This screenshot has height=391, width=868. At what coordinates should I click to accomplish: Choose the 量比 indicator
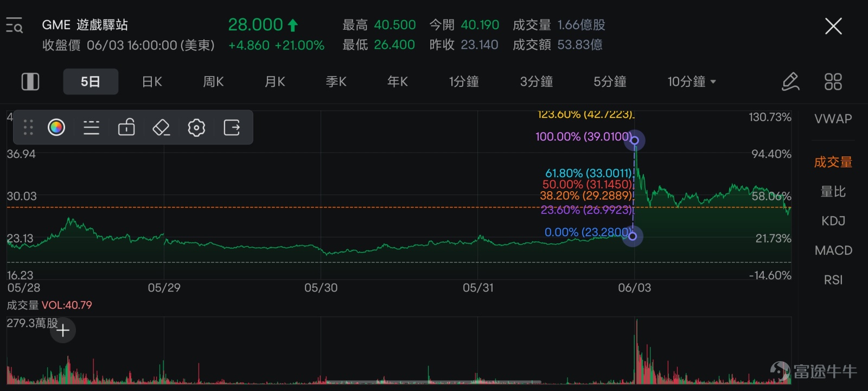(x=833, y=192)
